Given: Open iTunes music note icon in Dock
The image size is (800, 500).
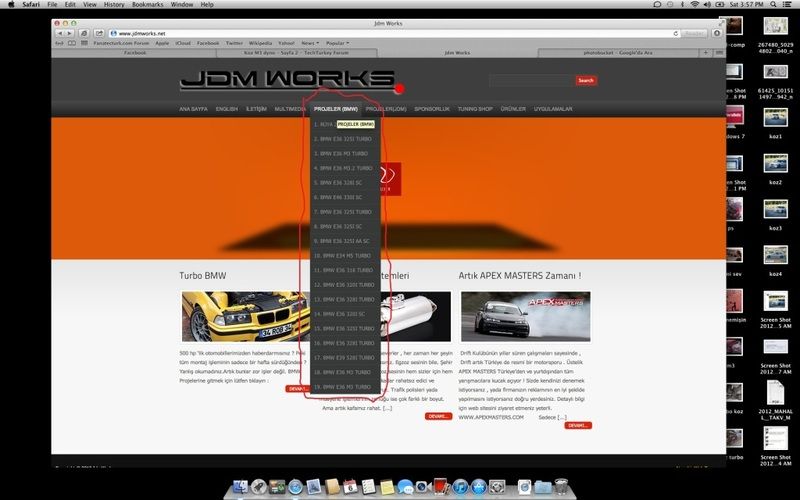Looking at the screenshot, I should [x=460, y=487].
